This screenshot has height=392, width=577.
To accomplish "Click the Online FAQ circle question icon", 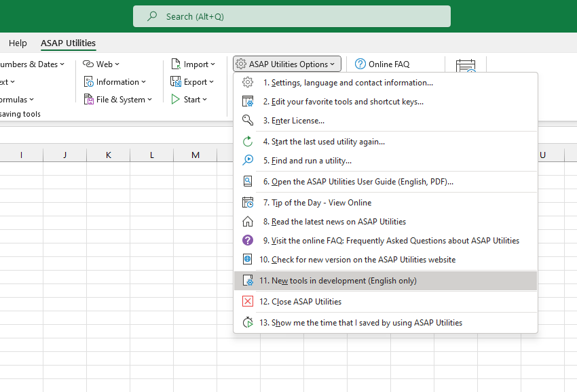I will tap(360, 64).
